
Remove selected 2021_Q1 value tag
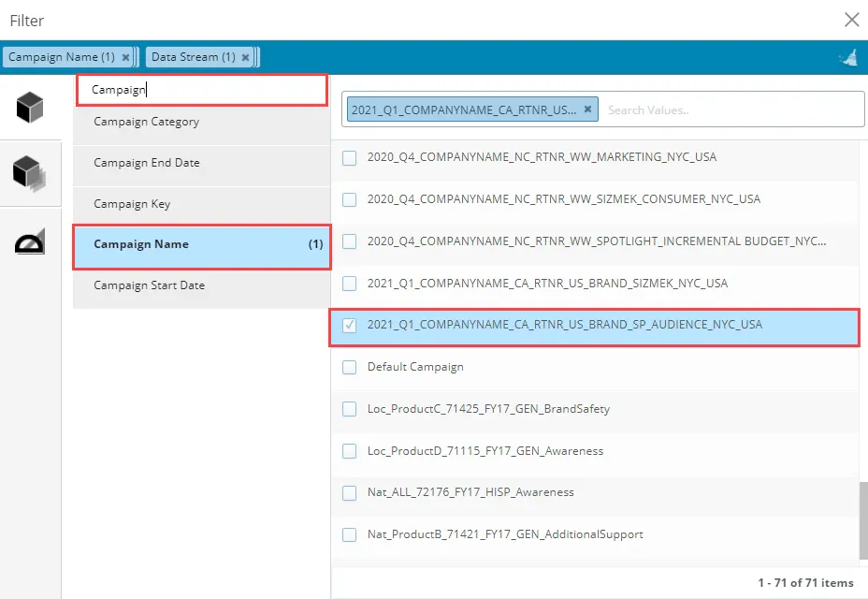tap(587, 110)
